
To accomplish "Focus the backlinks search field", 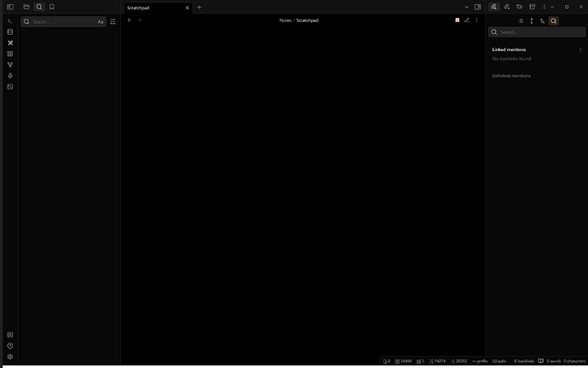I will (x=537, y=32).
